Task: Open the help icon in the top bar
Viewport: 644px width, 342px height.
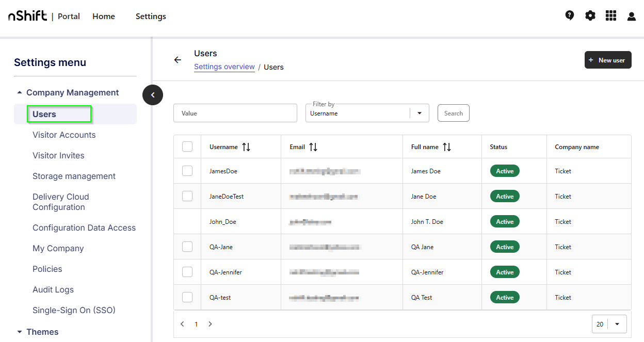Action: click(x=569, y=15)
